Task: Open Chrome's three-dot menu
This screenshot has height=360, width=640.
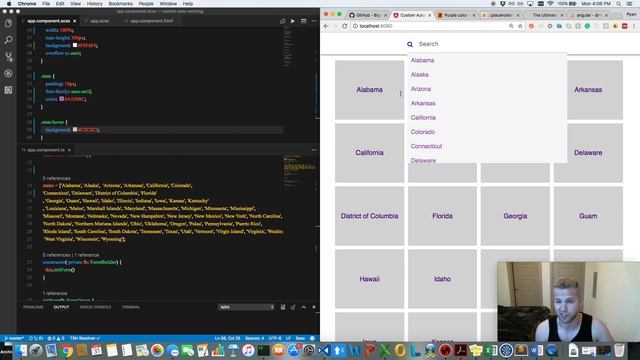Action: [x=634, y=26]
